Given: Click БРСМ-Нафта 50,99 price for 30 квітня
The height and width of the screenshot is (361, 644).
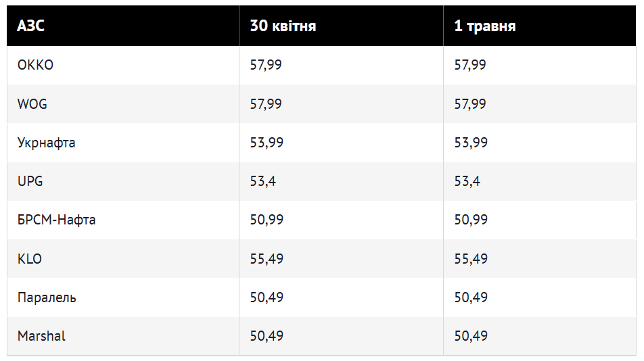Looking at the screenshot, I should click(267, 220).
